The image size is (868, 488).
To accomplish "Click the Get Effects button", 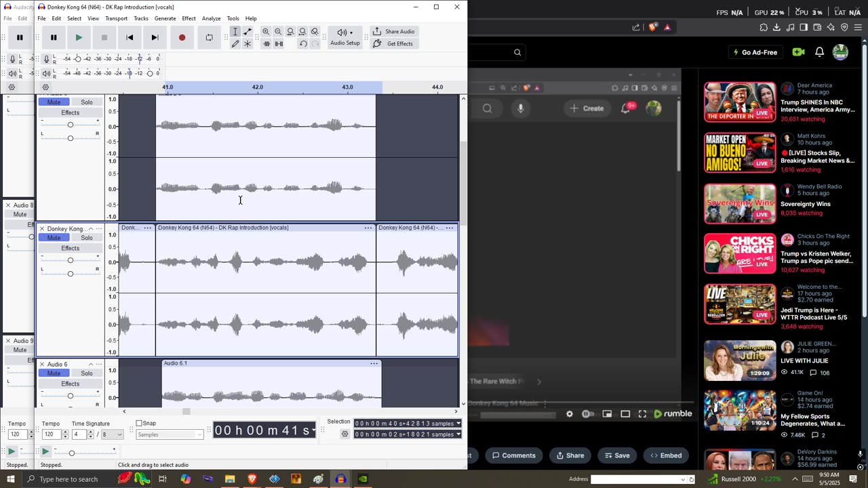I will [393, 44].
